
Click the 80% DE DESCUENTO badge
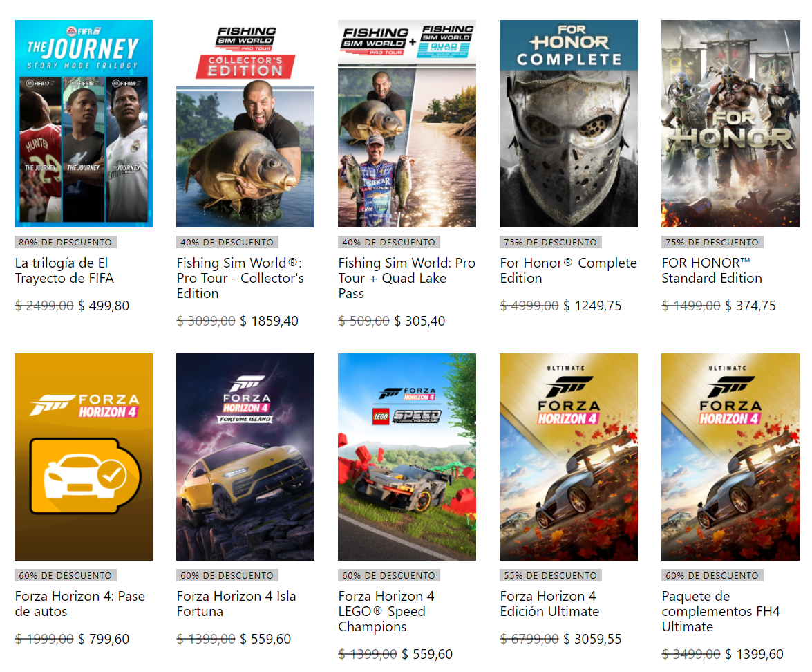pos(65,242)
